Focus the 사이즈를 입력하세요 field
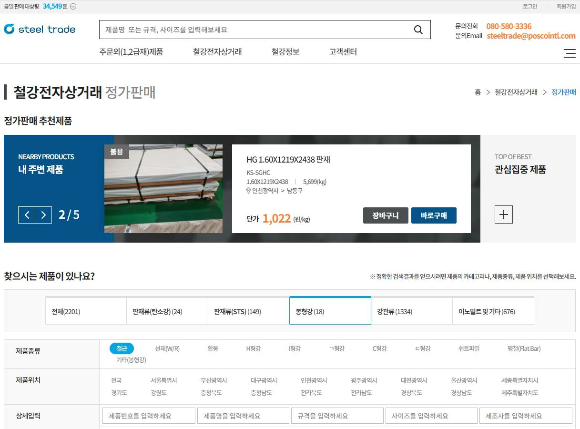The height and width of the screenshot is (429, 580). tap(431, 416)
